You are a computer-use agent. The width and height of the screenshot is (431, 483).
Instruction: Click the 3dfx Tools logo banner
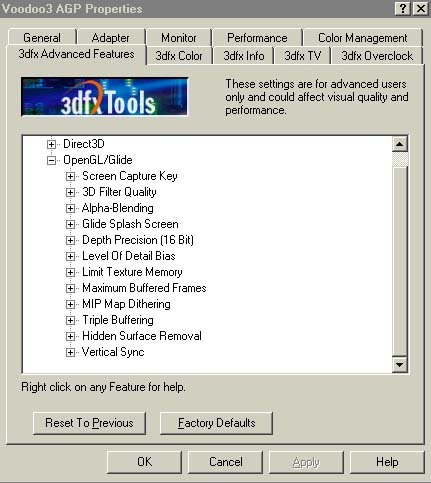pos(105,97)
